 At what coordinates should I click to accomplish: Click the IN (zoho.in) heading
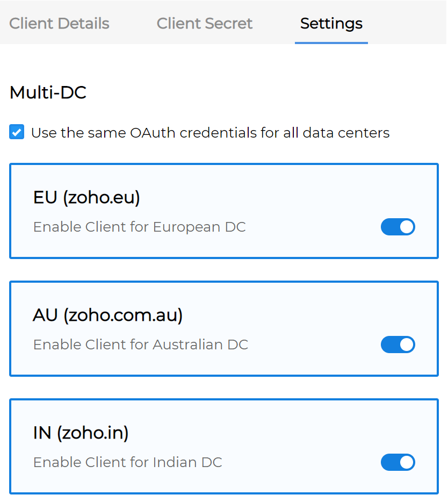click(81, 433)
